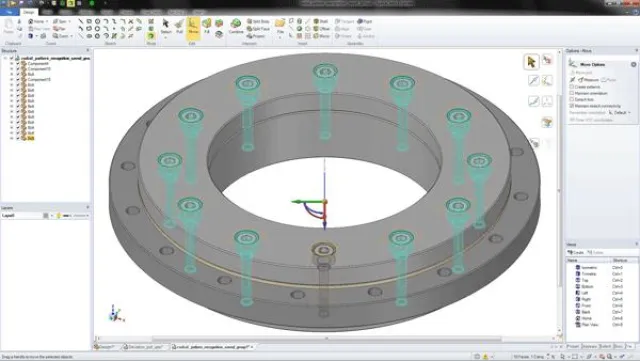This screenshot has height=361, width=640.
Task: Choose the Pan orient tool
Action: point(60,29)
